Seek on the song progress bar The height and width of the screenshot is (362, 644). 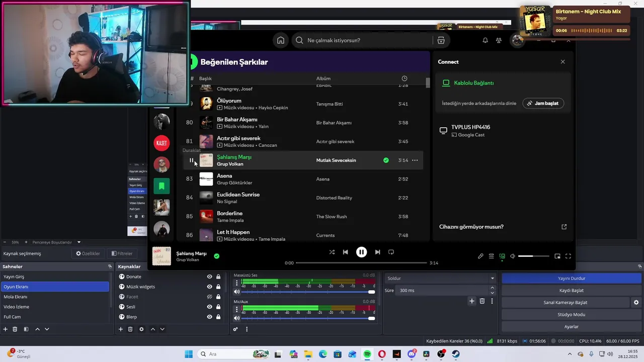coord(361,262)
